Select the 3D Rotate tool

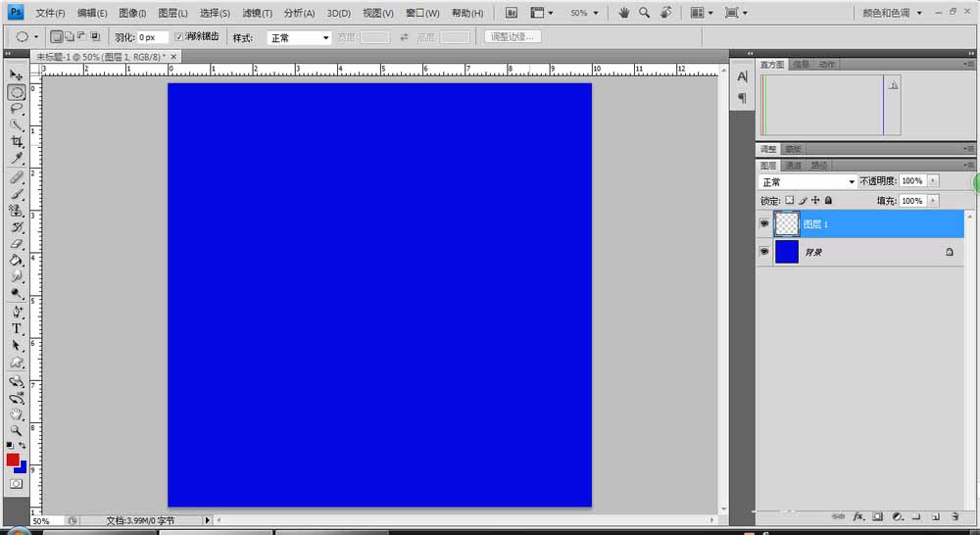click(x=17, y=381)
